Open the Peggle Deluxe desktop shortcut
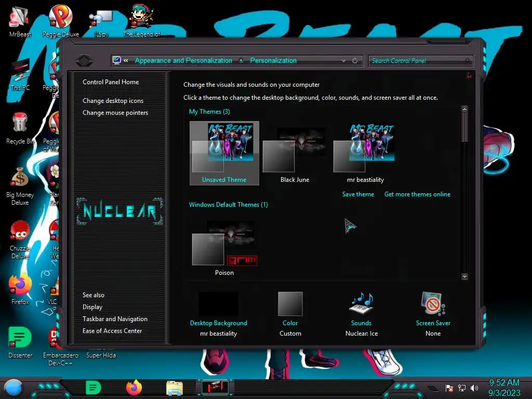The image size is (532, 399). click(x=60, y=21)
